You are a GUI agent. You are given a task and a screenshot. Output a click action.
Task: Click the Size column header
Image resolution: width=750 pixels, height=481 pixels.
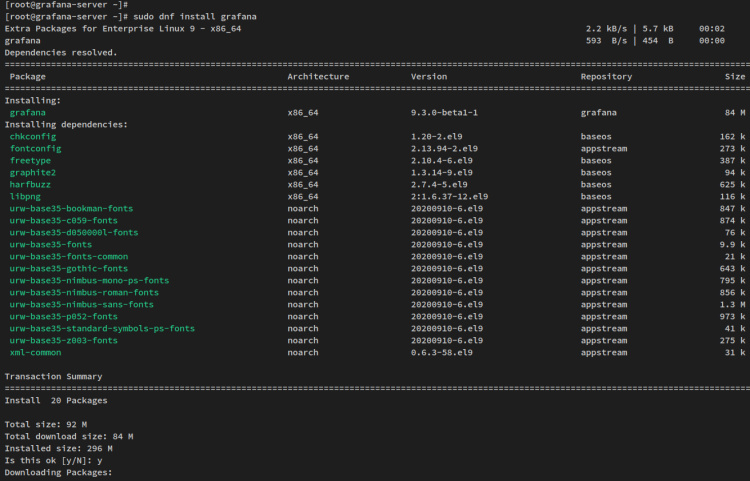coord(735,77)
